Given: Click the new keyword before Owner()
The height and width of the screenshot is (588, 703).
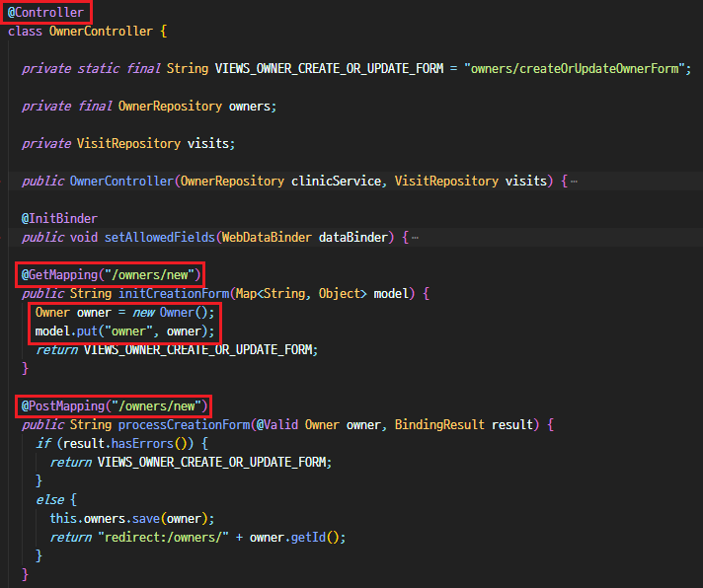Looking at the screenshot, I should (143, 313).
